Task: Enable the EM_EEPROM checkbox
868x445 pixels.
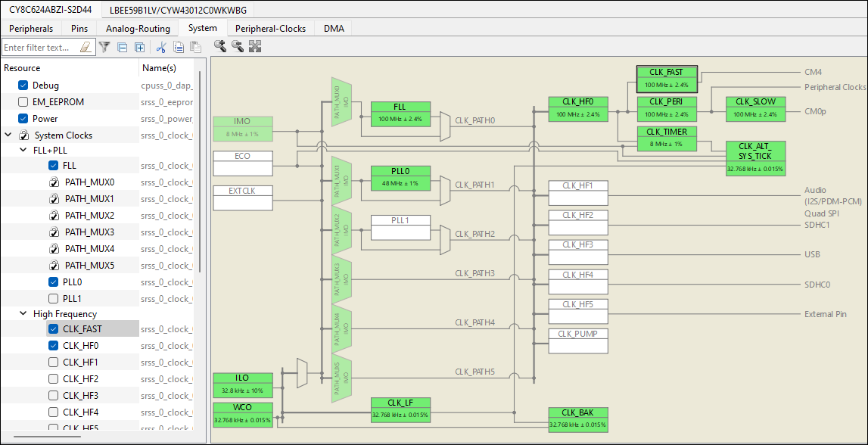Action: click(x=23, y=102)
